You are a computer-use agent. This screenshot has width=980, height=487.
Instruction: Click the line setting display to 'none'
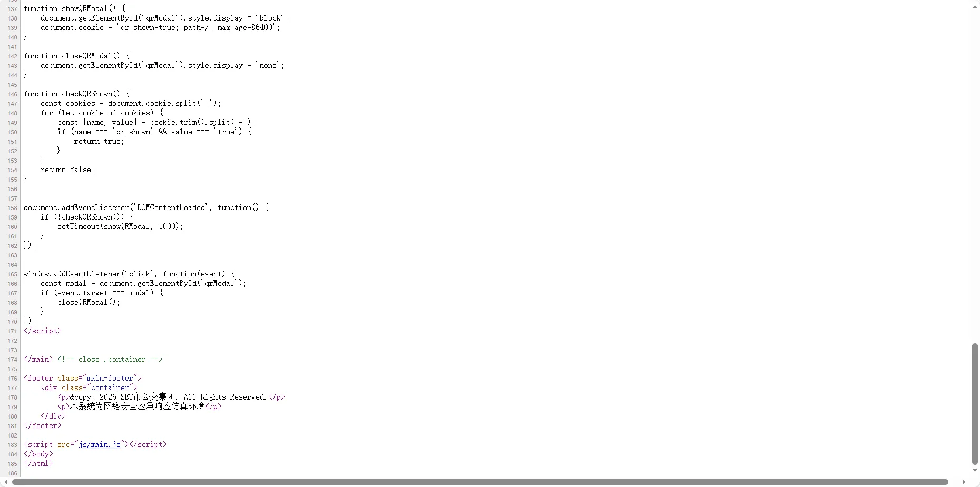(162, 65)
